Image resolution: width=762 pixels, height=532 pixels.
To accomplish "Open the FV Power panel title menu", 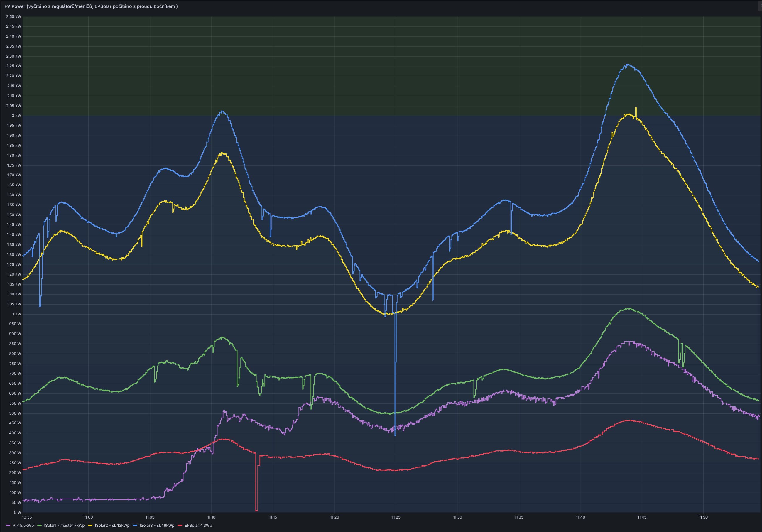I will click(x=91, y=6).
